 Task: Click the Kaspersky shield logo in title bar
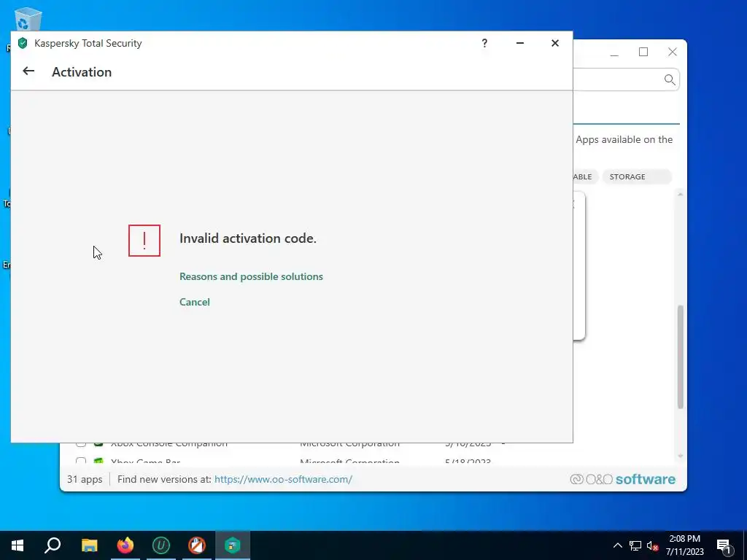pyautogui.click(x=23, y=43)
